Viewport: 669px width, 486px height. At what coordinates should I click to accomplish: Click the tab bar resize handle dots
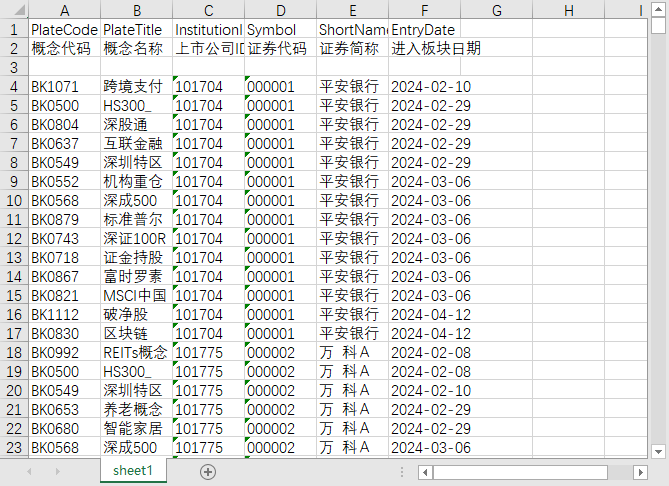tap(402, 472)
